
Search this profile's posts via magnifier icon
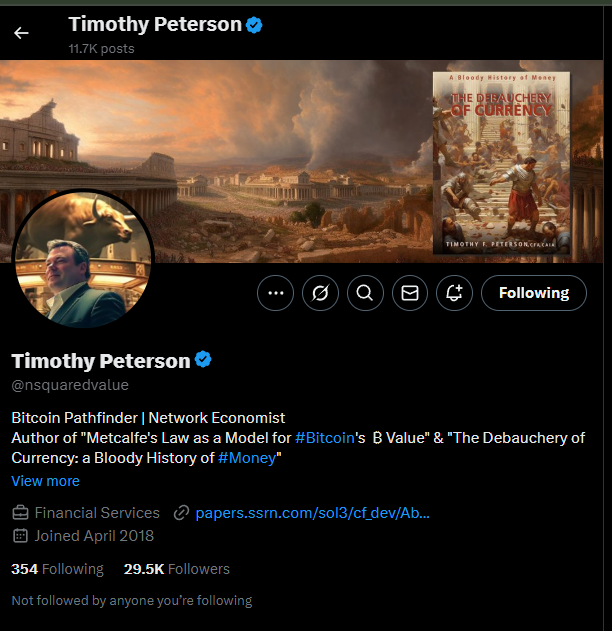point(365,293)
